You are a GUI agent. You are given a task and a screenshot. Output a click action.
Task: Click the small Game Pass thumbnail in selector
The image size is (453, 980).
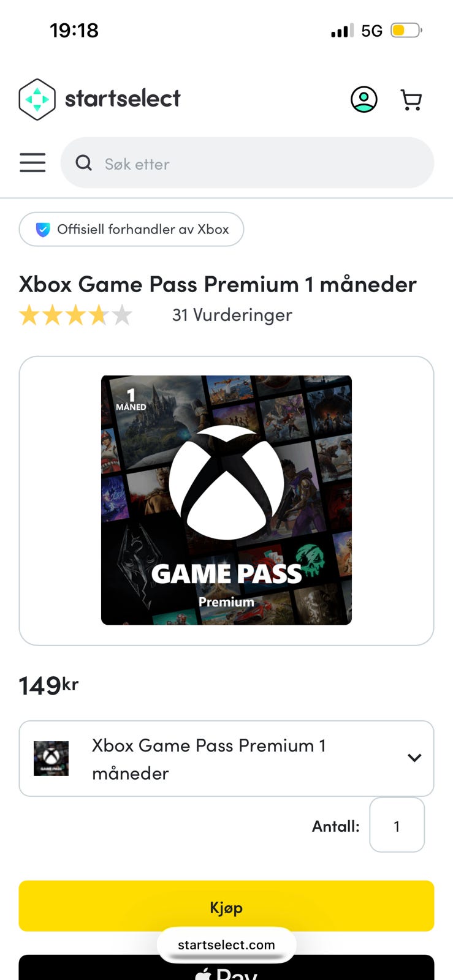51,758
